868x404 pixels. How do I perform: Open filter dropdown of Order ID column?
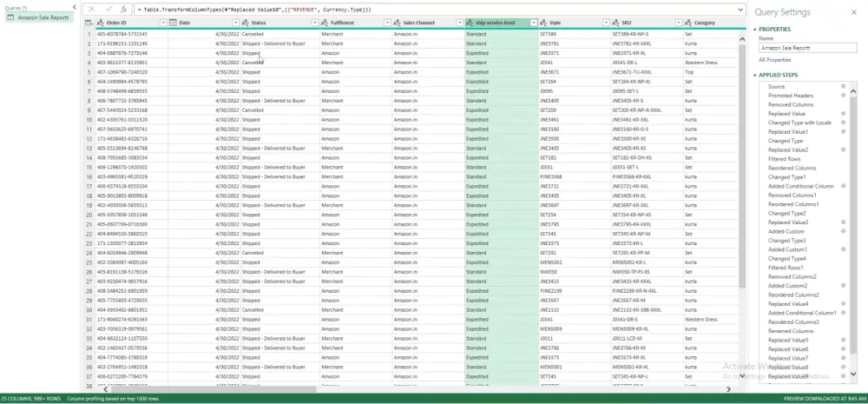[x=163, y=23]
